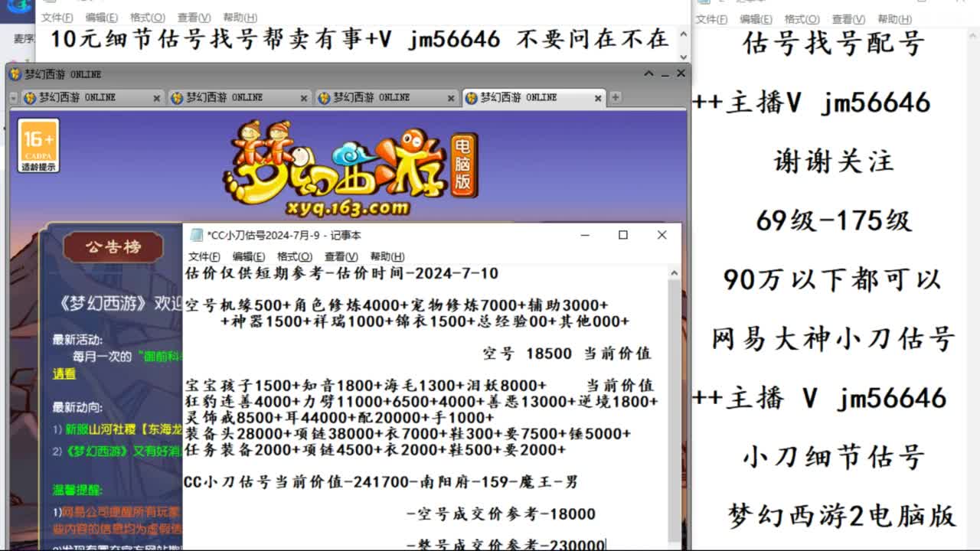This screenshot has width=980, height=551.
Task: Click the line starting 狂豹连善4000+力劈11000
Action: pos(421,402)
